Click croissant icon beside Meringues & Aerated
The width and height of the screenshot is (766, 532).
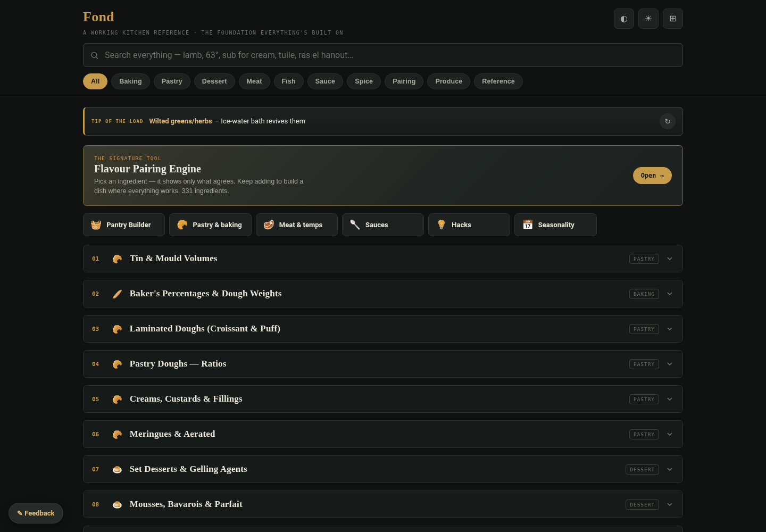pyautogui.click(x=118, y=434)
